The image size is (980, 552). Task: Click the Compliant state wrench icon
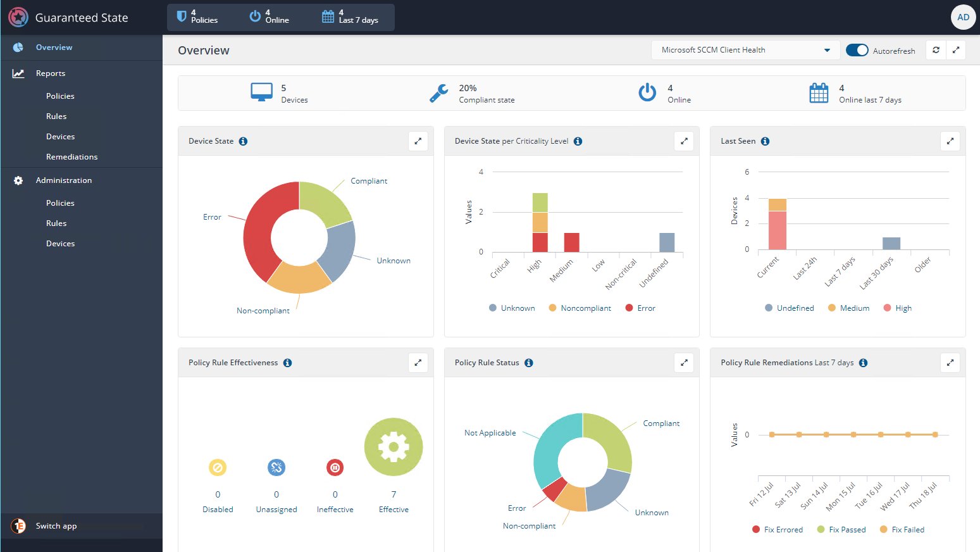coord(439,93)
